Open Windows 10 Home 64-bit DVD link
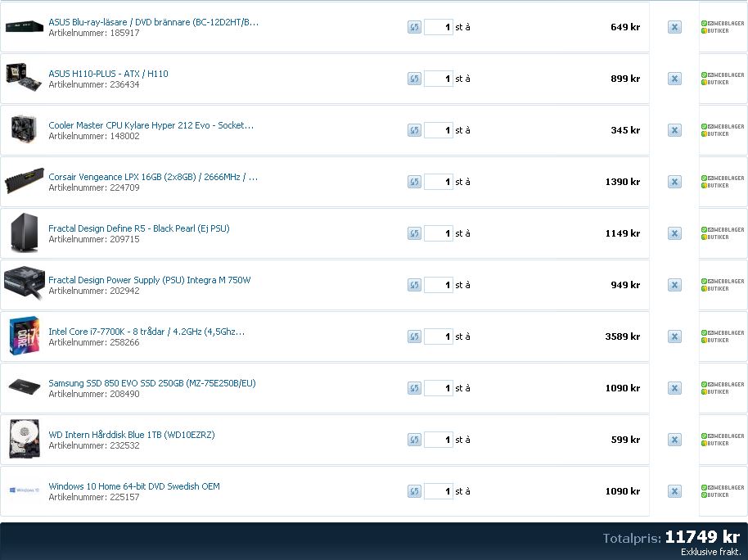Viewport: 748px width, 560px height. 134,486
